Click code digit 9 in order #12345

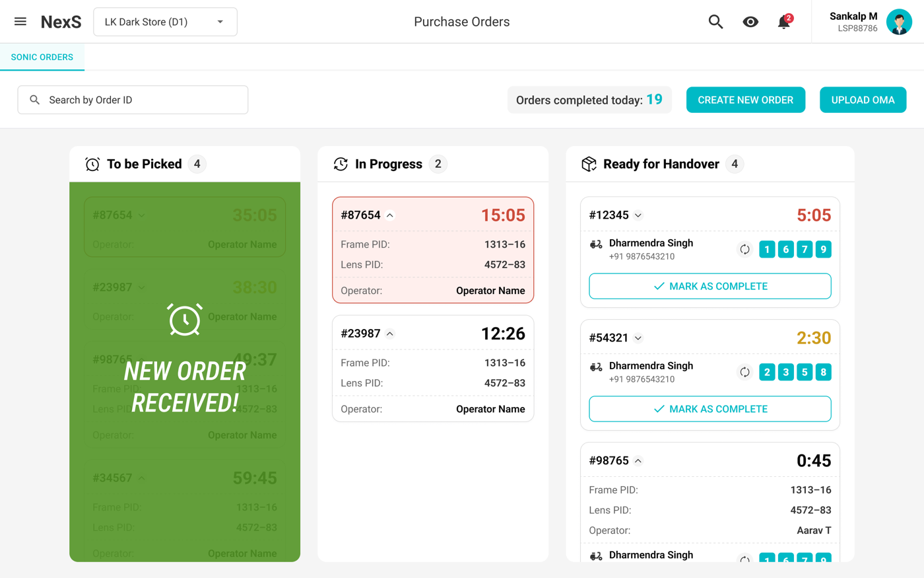point(823,249)
